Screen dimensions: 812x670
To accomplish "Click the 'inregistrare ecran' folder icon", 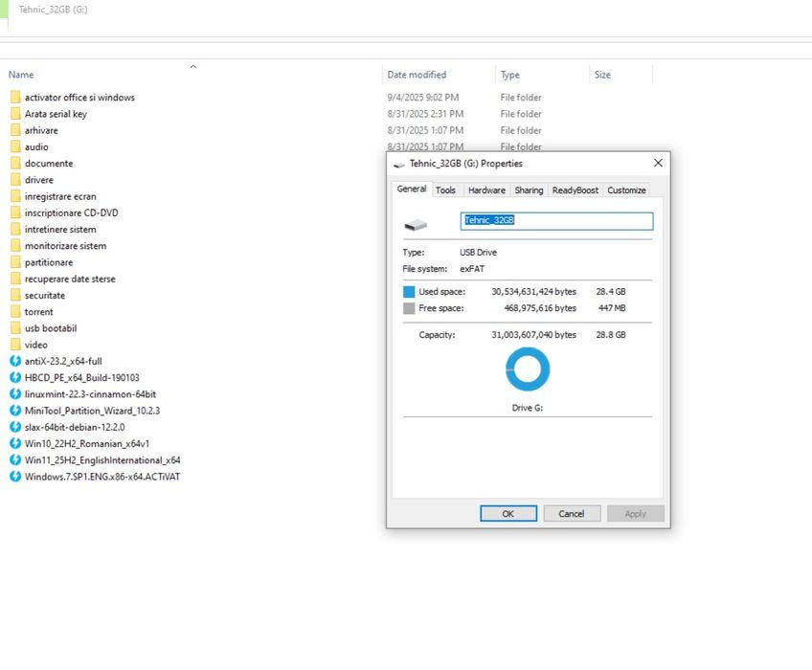I will tap(15, 196).
